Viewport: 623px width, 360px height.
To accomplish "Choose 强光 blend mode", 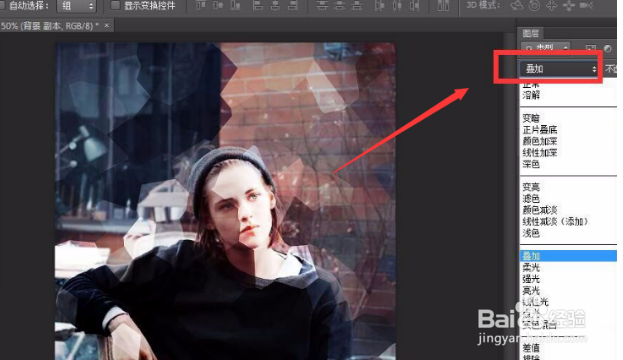I will pyautogui.click(x=531, y=279).
